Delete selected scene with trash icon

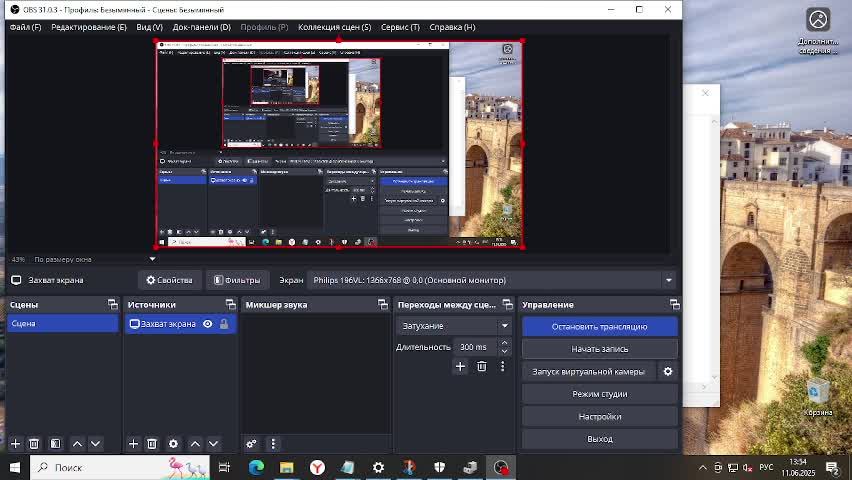pyautogui.click(x=34, y=444)
